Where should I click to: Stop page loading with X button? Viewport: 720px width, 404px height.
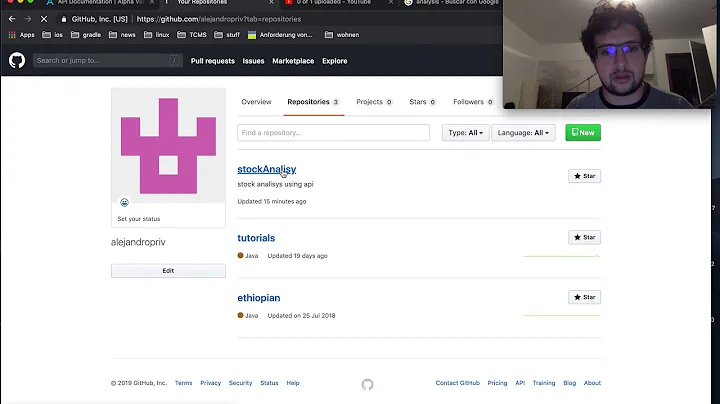click(x=44, y=19)
